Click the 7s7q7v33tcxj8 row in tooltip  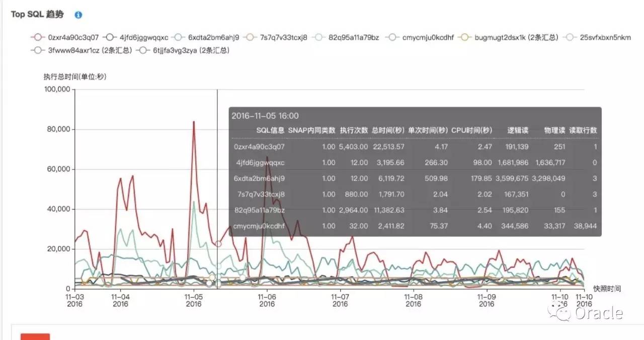click(415, 194)
